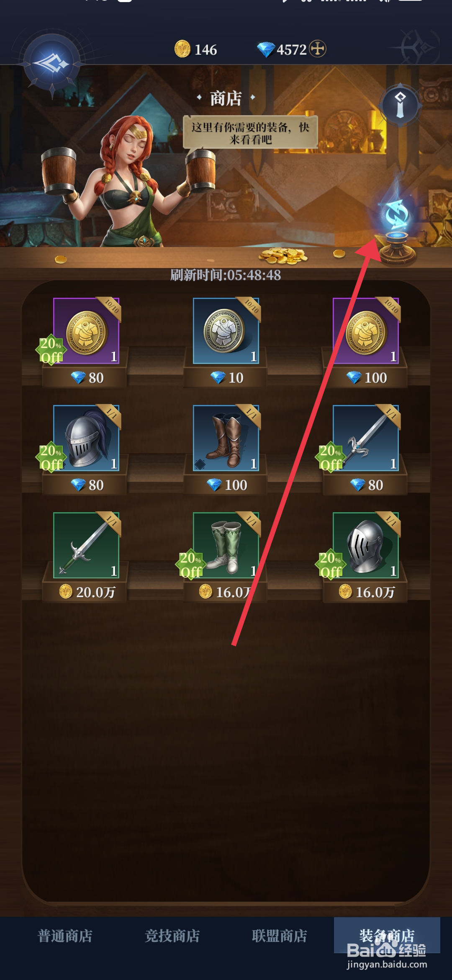Tap the blue flame refresh icon
Viewport: 452px width, 980px height.
[396, 222]
